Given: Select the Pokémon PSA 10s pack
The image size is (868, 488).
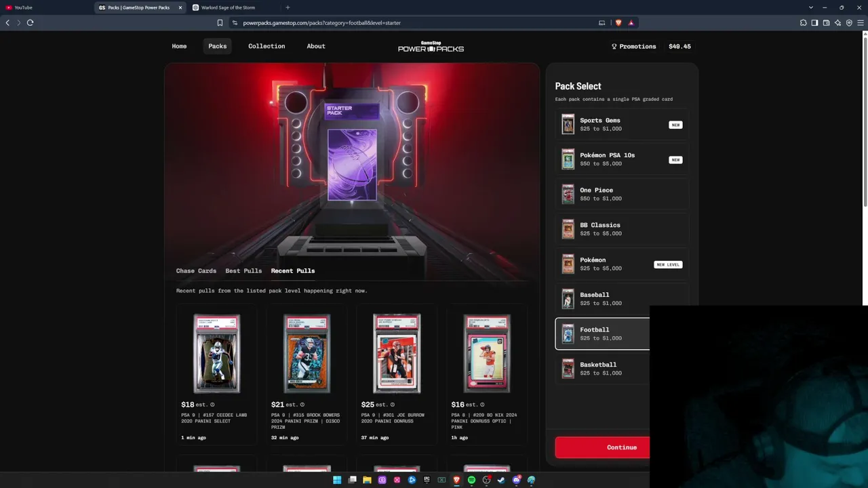Looking at the screenshot, I should [x=622, y=159].
